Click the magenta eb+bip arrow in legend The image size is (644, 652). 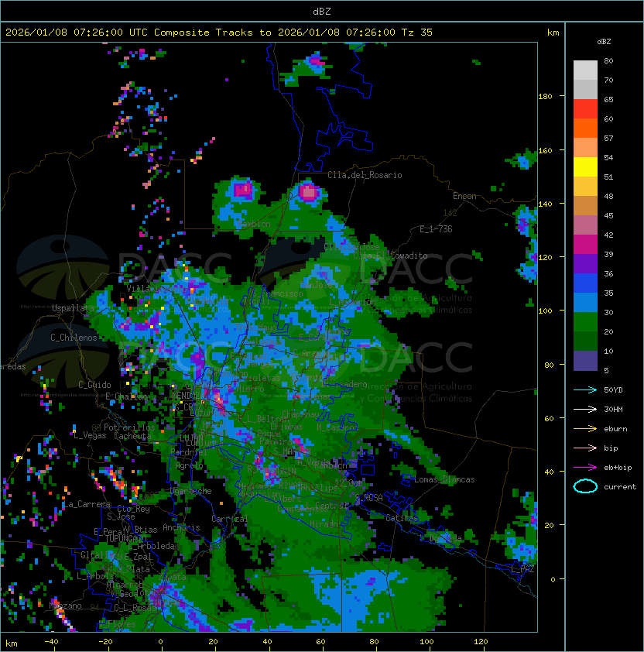click(x=585, y=468)
